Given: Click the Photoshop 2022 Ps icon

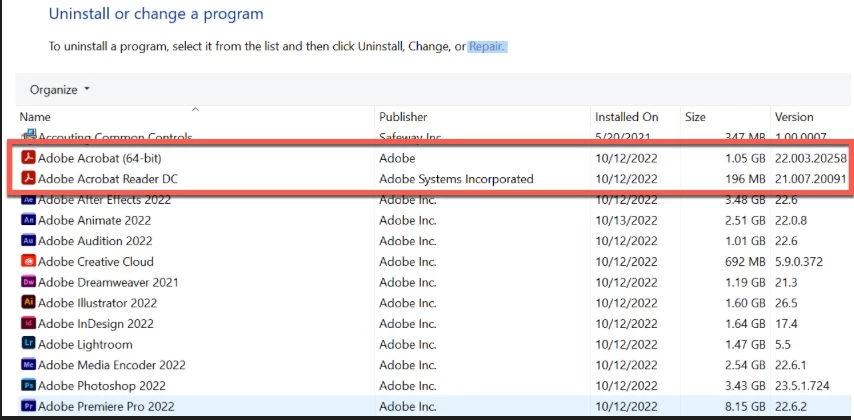Looking at the screenshot, I should click(x=28, y=386).
